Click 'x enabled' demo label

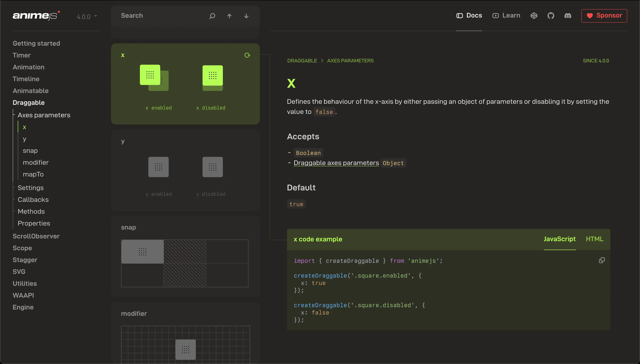tap(159, 108)
